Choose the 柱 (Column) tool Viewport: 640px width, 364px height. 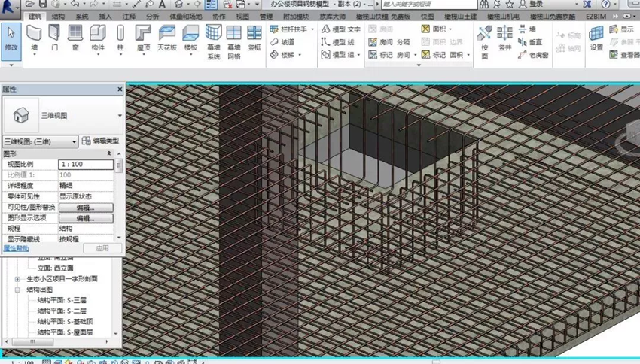pos(120,37)
